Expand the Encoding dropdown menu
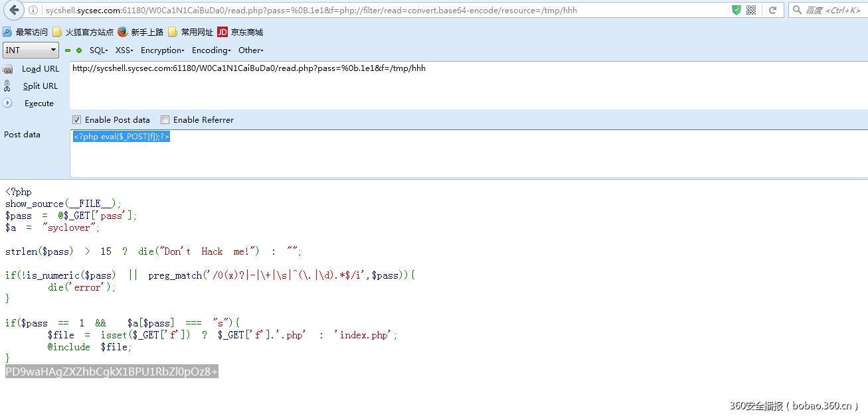 211,50
